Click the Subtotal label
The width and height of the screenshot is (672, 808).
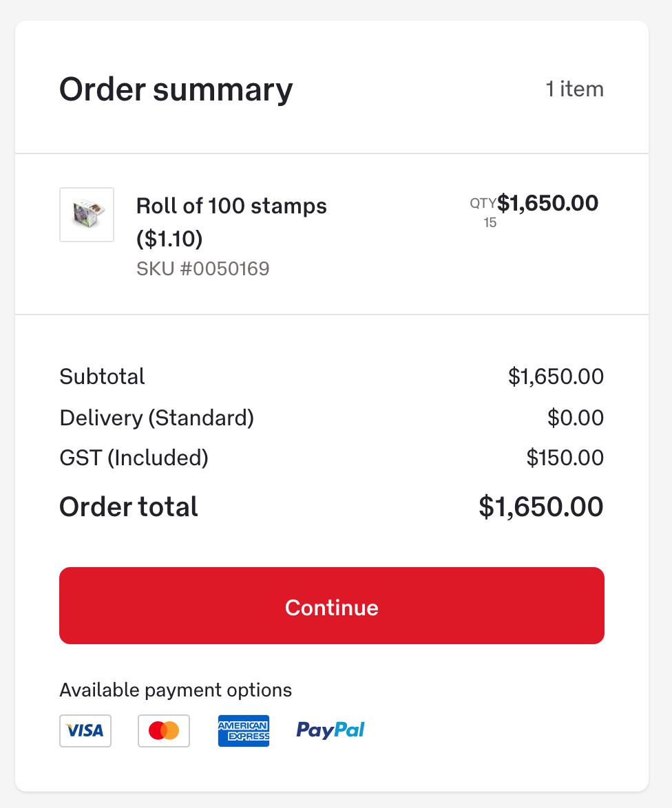[103, 376]
